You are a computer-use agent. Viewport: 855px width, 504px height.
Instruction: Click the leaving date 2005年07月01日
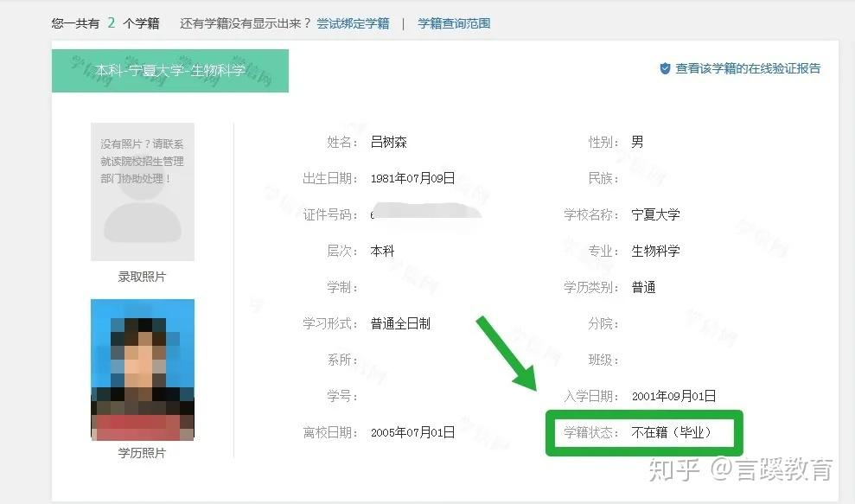[x=412, y=432]
